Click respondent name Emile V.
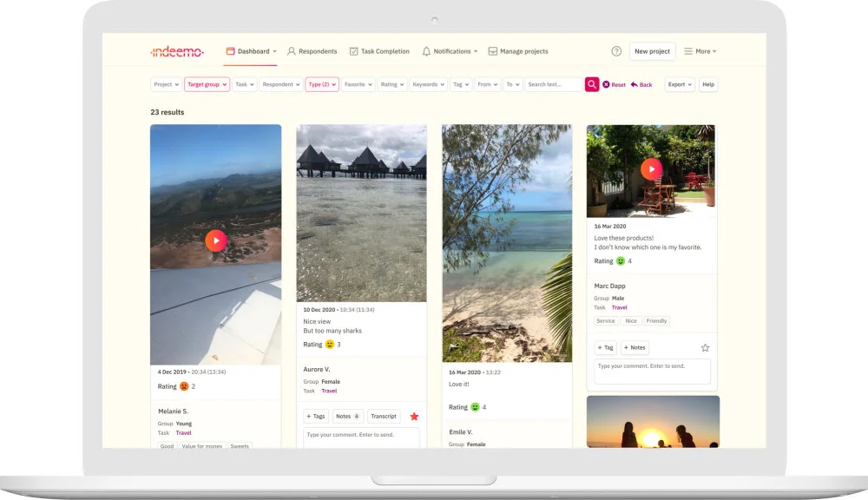The image size is (868, 500). 461,432
